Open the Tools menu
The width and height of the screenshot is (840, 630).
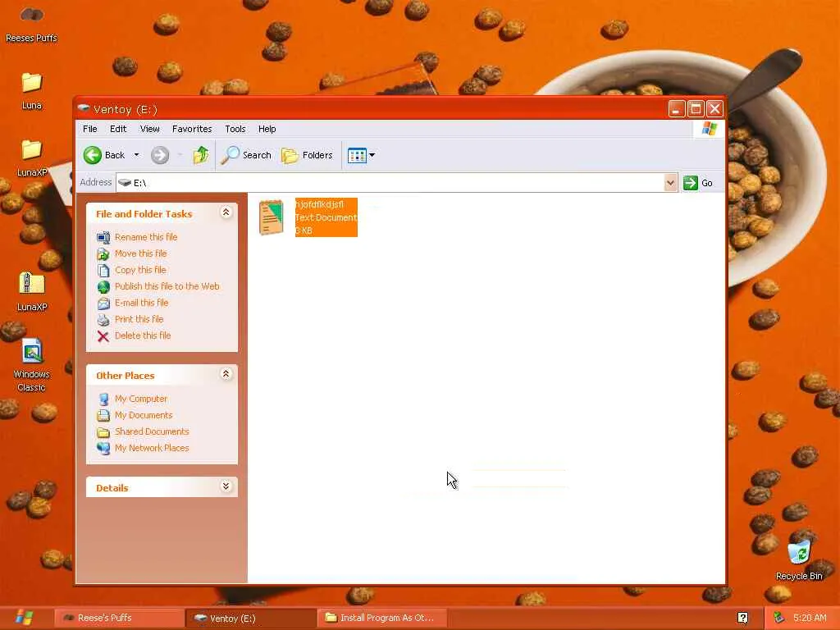(235, 129)
